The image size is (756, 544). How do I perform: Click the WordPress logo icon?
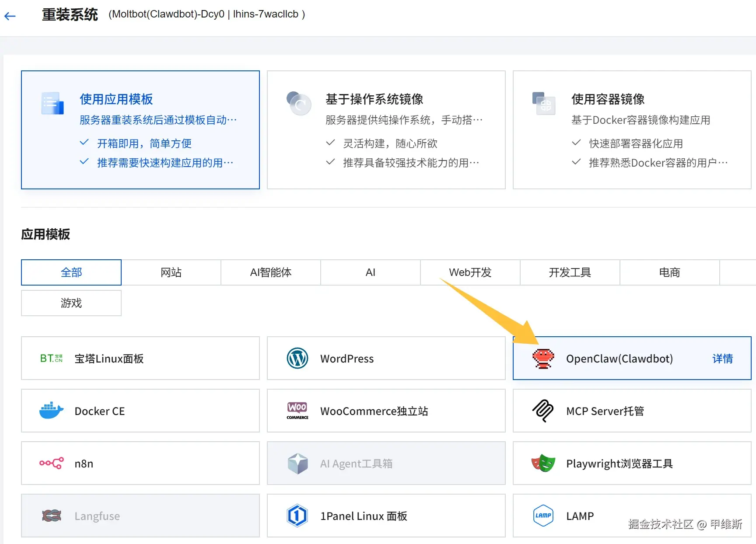(297, 359)
